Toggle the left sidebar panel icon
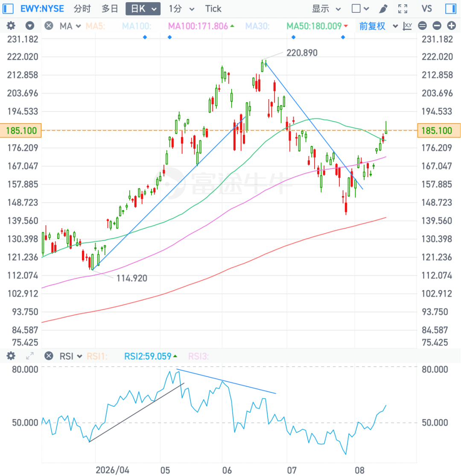Screen dimensions: 461x476 tap(8, 9)
